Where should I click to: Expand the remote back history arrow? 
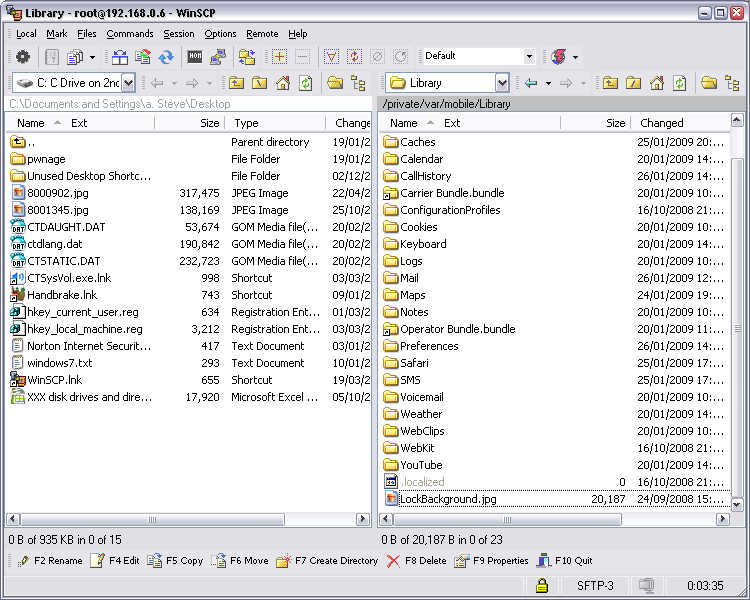point(548,83)
